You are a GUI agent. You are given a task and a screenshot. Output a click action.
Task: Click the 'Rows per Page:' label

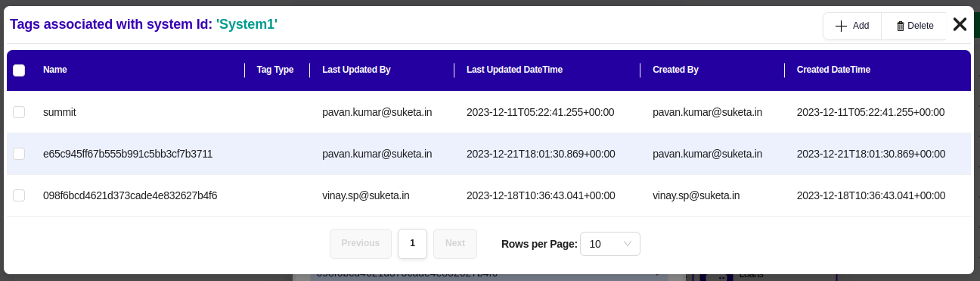539,244
